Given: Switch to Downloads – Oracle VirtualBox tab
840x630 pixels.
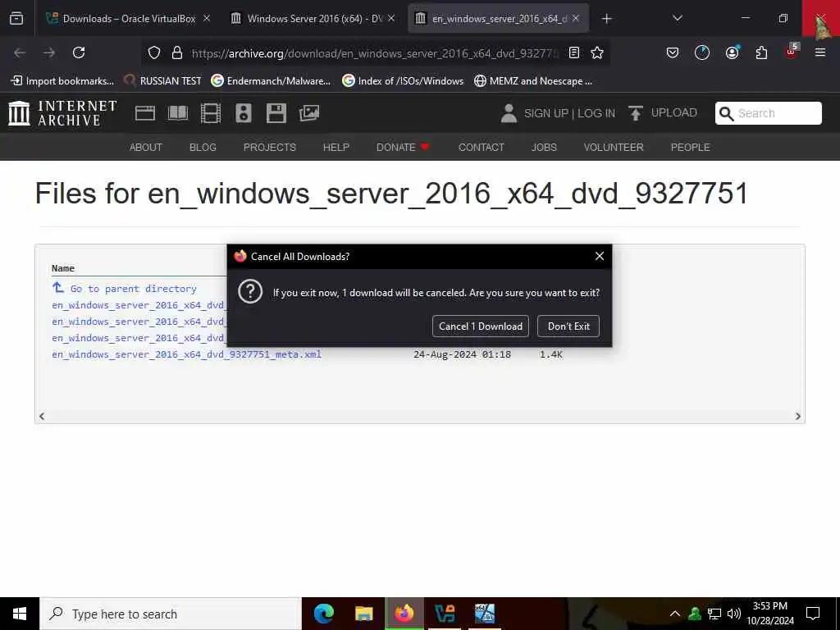Looking at the screenshot, I should (x=129, y=18).
